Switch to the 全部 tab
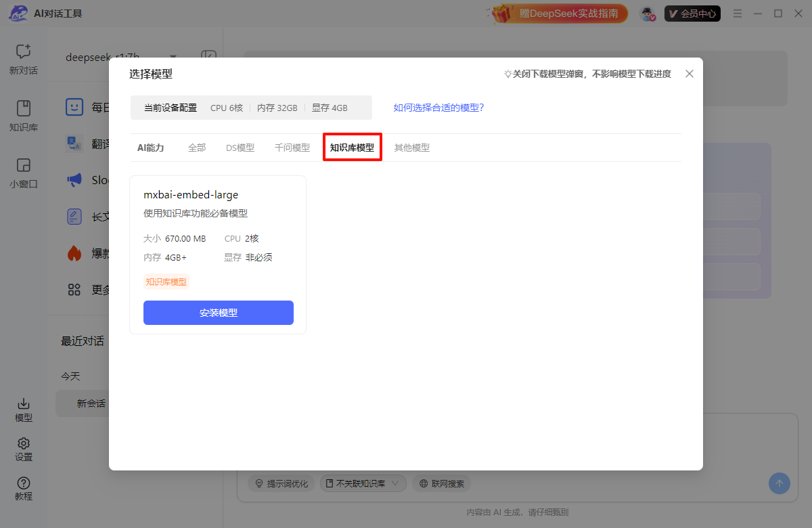This screenshot has width=812, height=528. pyautogui.click(x=197, y=148)
